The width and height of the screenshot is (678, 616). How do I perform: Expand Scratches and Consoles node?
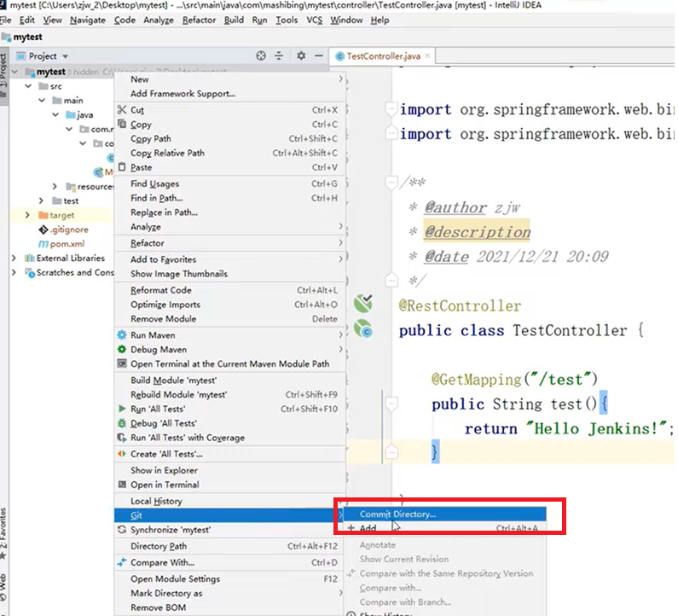(14, 272)
